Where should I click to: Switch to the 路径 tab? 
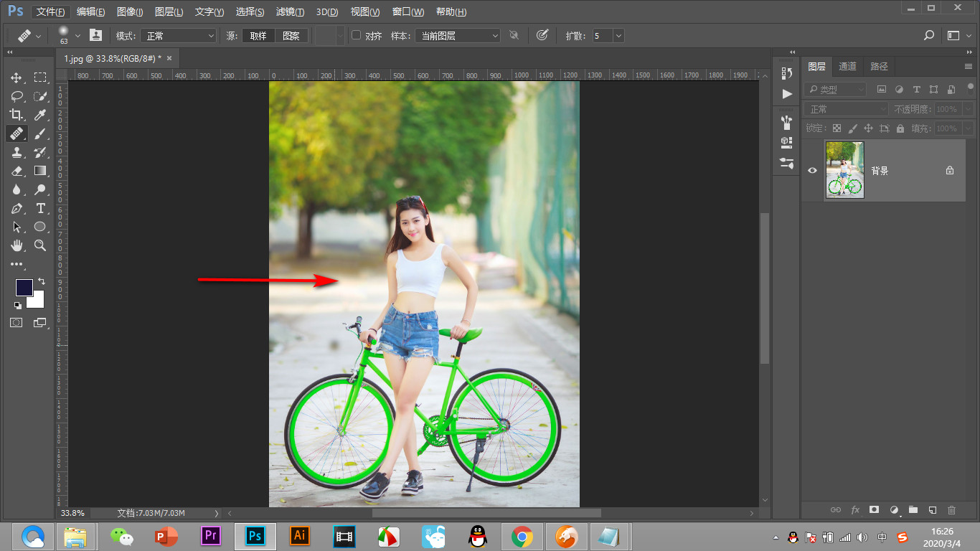(x=880, y=66)
